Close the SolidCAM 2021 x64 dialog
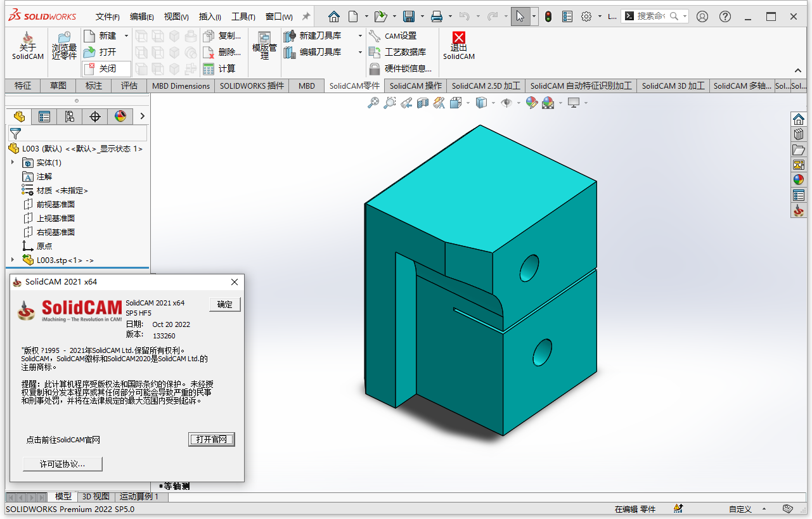812x519 pixels. click(x=235, y=282)
